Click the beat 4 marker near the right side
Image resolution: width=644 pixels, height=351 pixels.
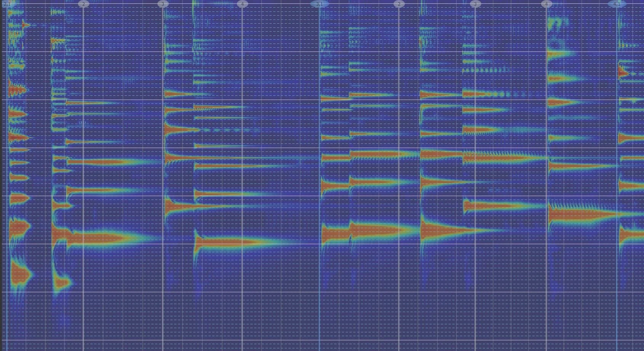[546, 4]
